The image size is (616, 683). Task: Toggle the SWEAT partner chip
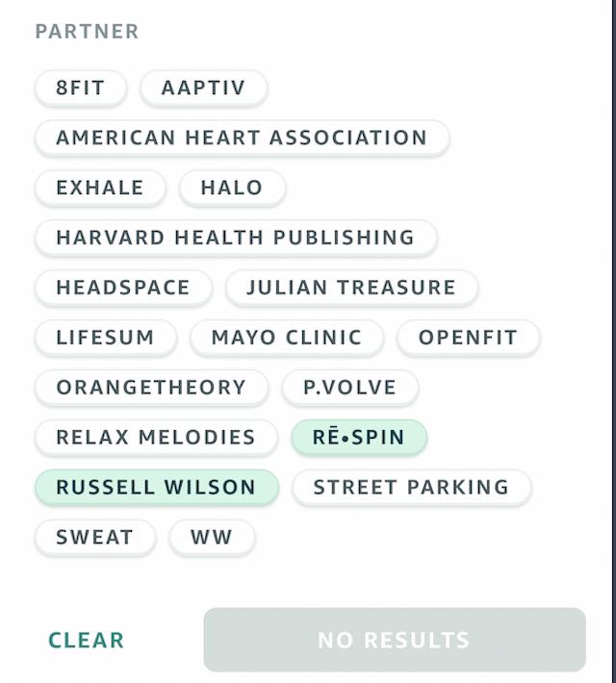pos(94,538)
